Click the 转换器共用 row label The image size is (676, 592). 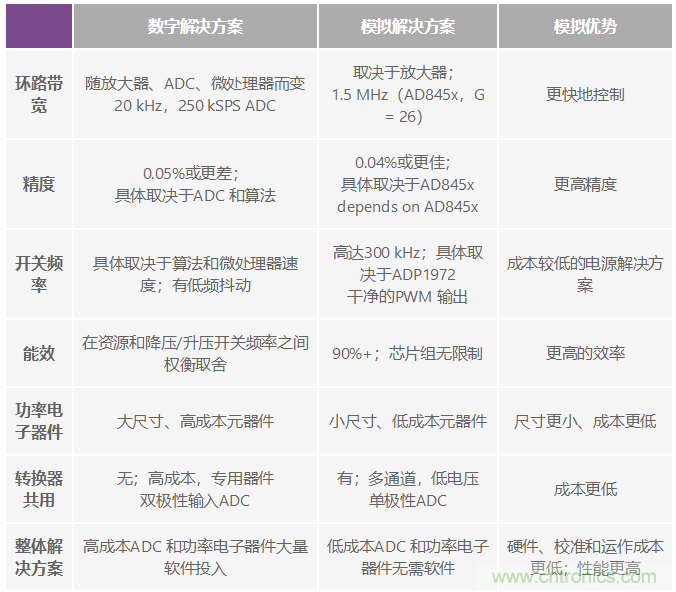click(x=38, y=489)
